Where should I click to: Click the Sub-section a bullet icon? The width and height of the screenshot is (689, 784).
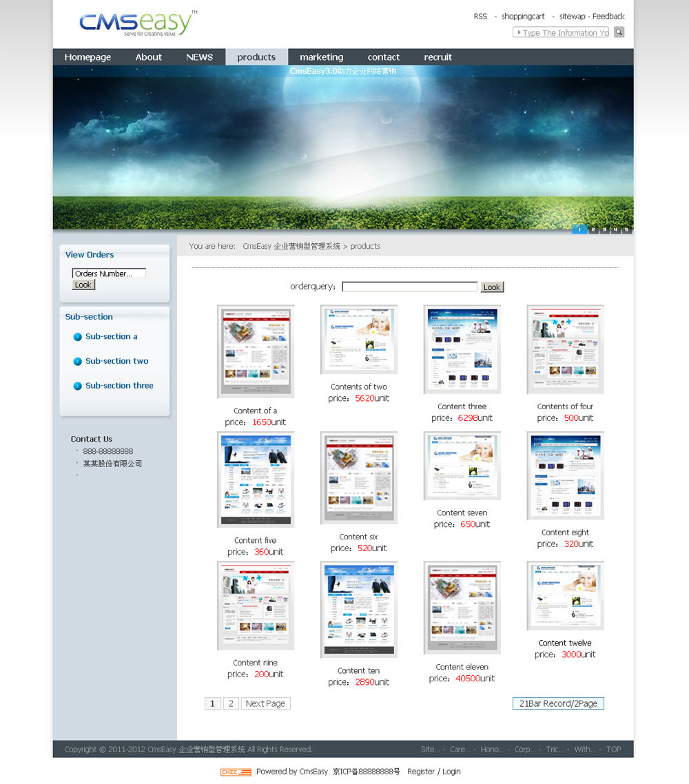coord(78,337)
